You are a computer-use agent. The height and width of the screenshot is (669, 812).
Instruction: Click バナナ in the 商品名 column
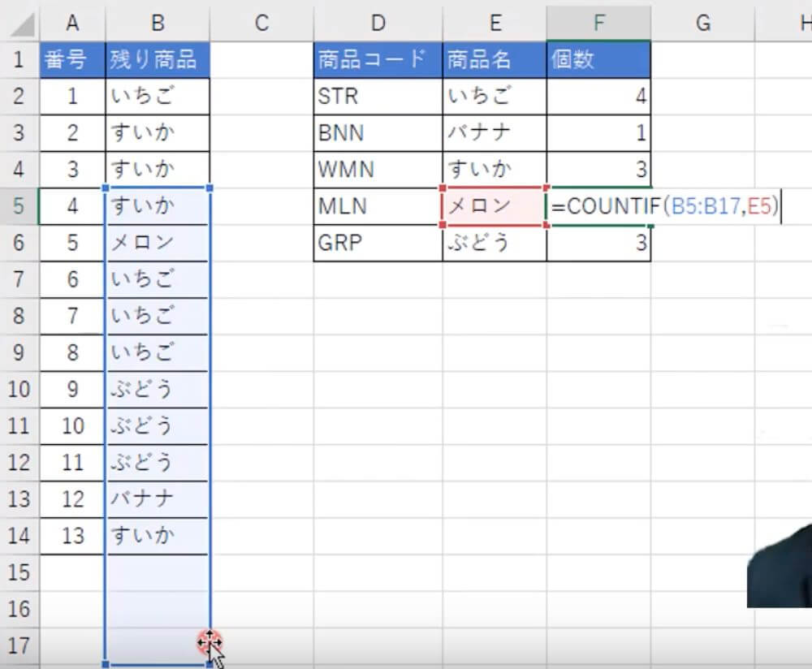tap(495, 133)
